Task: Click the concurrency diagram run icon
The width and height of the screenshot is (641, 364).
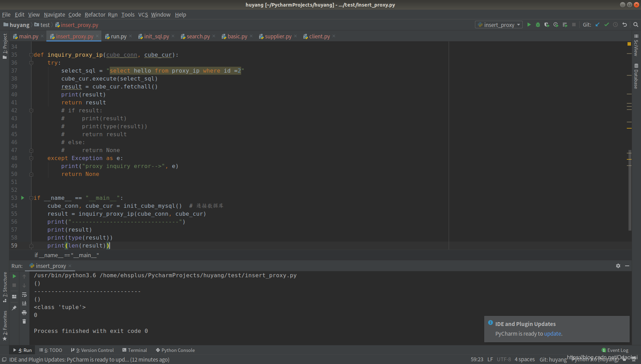Action: [565, 25]
